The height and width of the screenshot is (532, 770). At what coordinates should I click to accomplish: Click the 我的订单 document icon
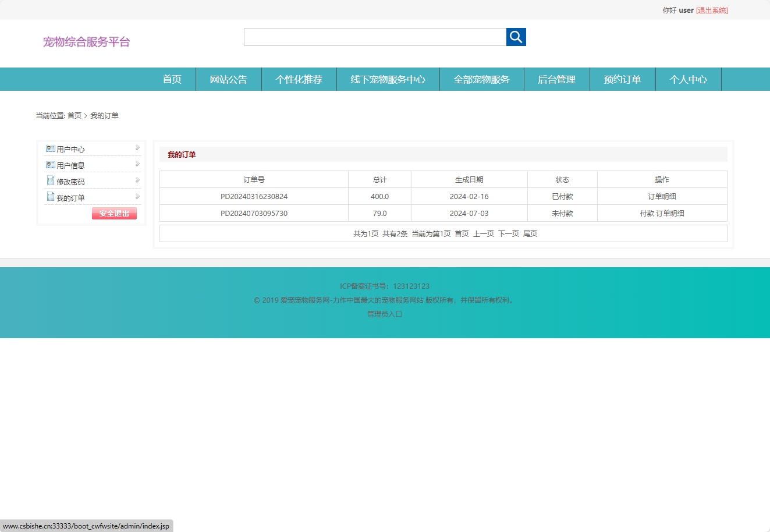tap(51, 197)
